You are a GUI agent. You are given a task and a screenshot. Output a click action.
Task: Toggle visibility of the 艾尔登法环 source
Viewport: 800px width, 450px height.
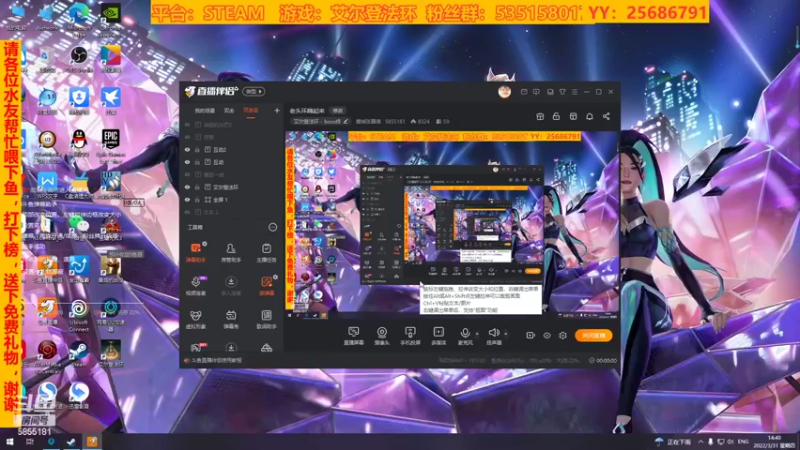pyautogui.click(x=187, y=187)
